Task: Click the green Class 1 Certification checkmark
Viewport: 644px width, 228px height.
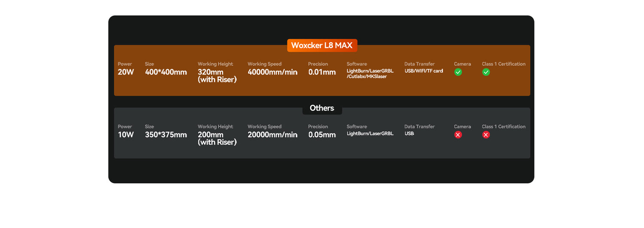Action: pyautogui.click(x=486, y=72)
